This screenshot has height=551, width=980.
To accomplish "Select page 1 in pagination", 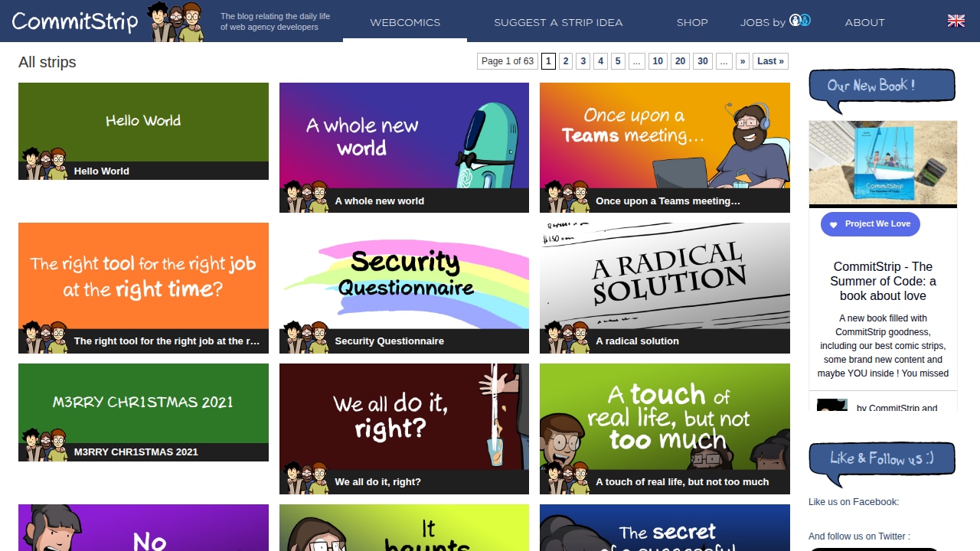I will pyautogui.click(x=548, y=61).
